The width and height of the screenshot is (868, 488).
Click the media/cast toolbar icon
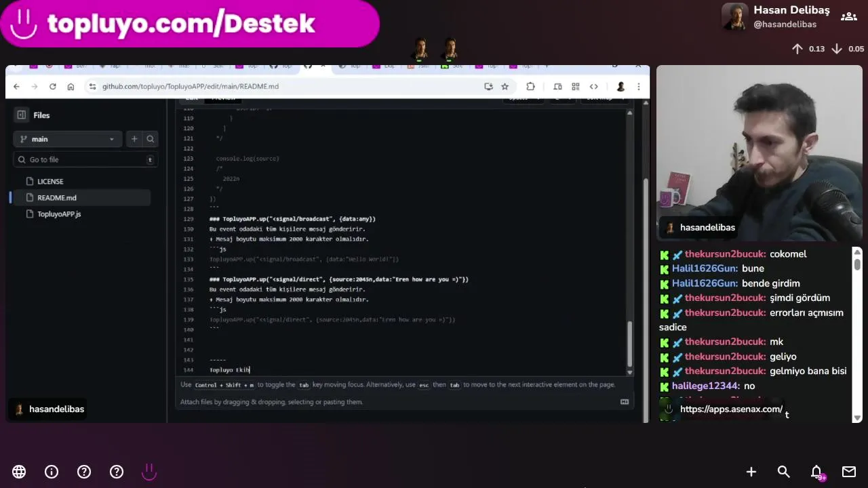coord(557,86)
